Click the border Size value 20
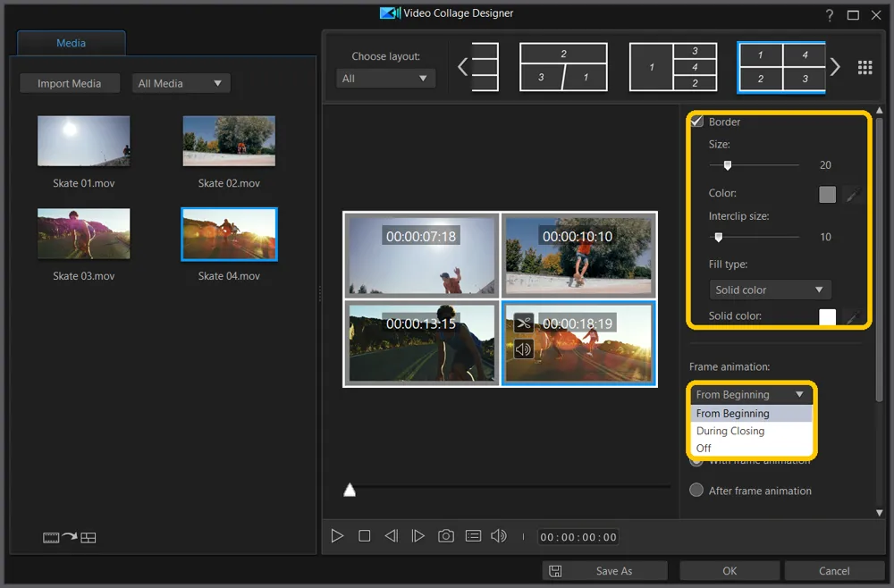Screen dimensions: 894x588 [x=825, y=165]
